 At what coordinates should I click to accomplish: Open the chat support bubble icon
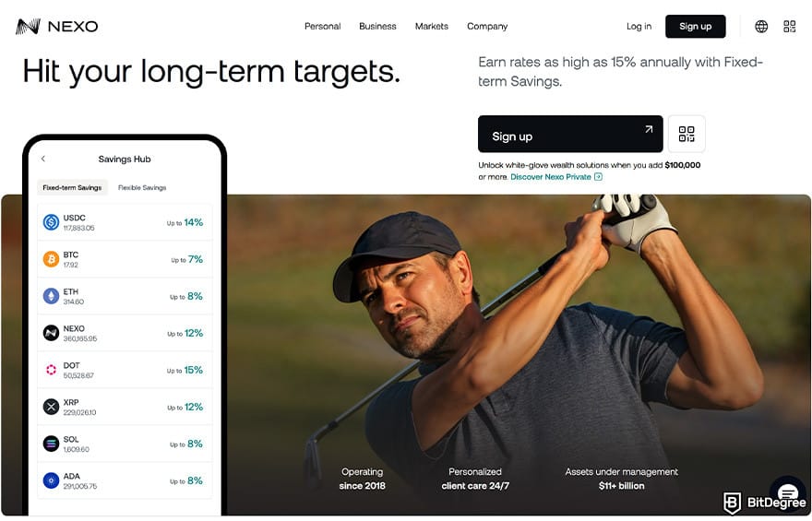(x=787, y=493)
